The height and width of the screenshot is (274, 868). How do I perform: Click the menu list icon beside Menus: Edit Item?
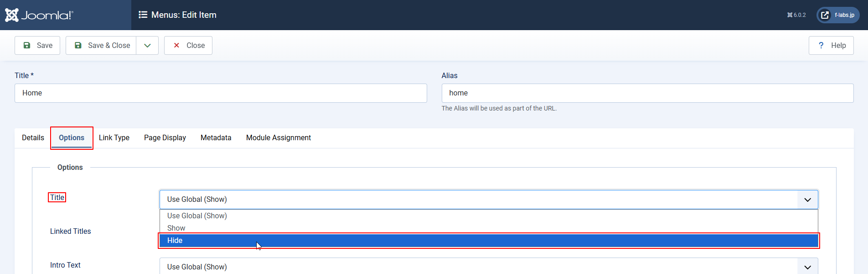(143, 15)
